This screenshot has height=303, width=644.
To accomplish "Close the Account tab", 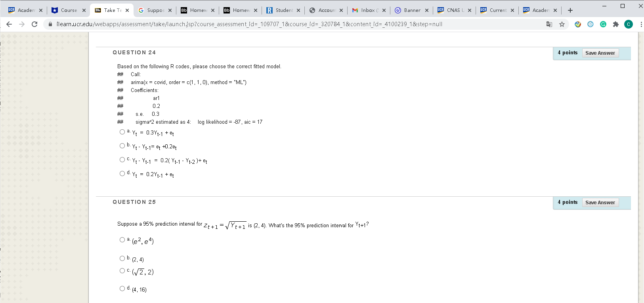I will pyautogui.click(x=341, y=10).
